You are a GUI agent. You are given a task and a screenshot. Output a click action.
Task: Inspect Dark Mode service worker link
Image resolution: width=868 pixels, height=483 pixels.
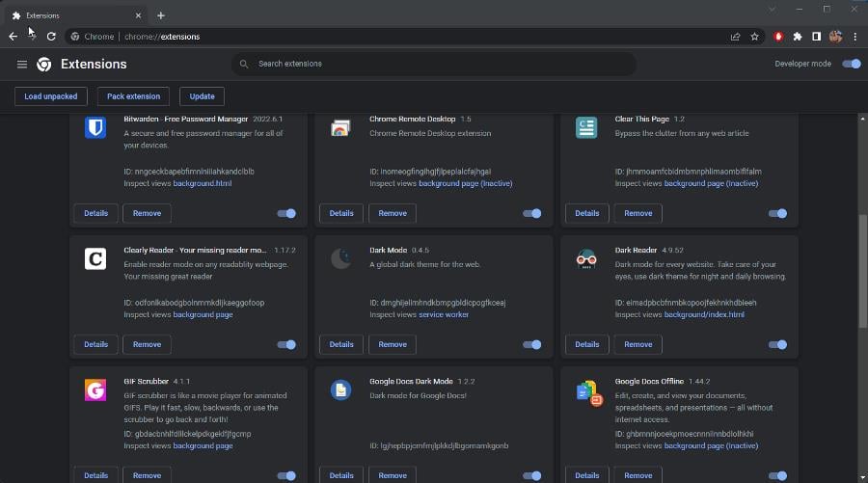coord(444,315)
